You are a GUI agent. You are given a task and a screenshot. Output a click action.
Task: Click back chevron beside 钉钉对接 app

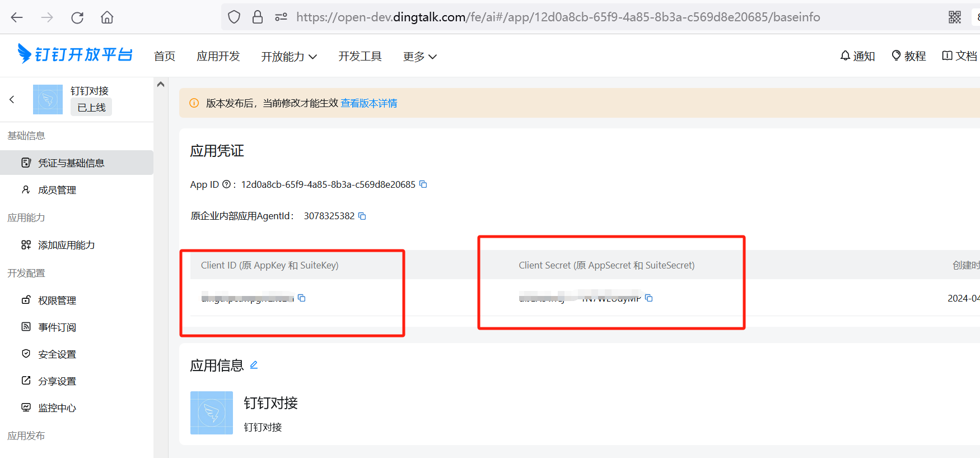pyautogui.click(x=12, y=99)
